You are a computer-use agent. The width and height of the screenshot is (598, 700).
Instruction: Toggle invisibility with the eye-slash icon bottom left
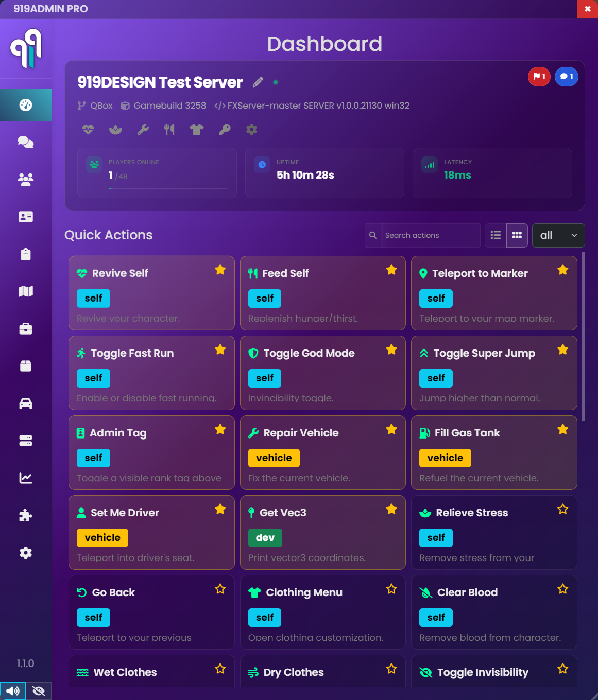[x=39, y=691]
